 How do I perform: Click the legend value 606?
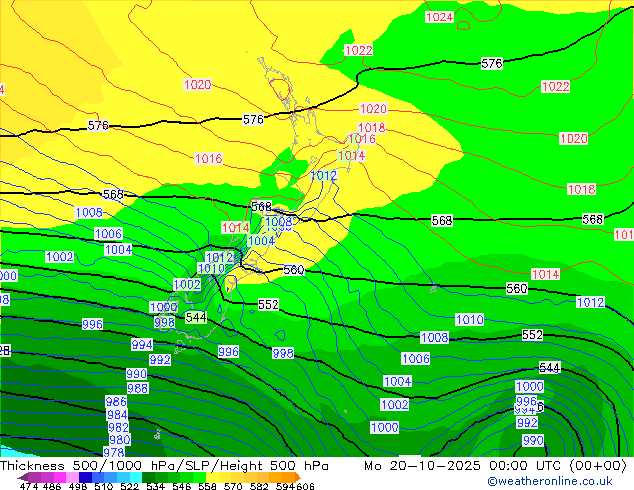pyautogui.click(x=304, y=486)
